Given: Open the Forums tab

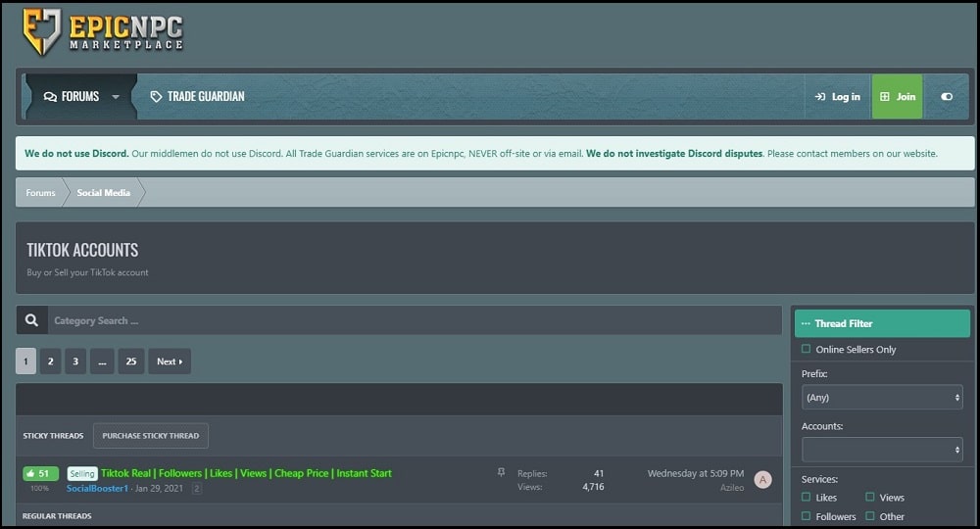Looking at the screenshot, I should [72, 97].
